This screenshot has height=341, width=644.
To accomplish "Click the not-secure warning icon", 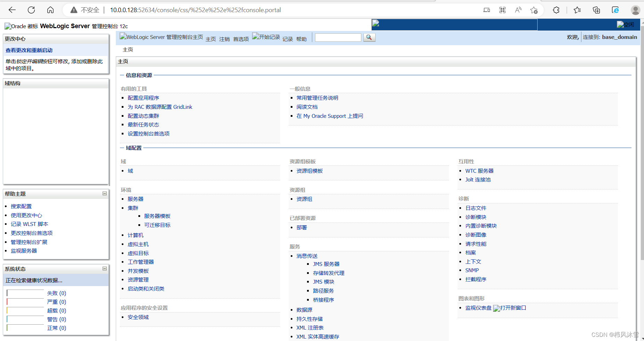I will coord(74,10).
